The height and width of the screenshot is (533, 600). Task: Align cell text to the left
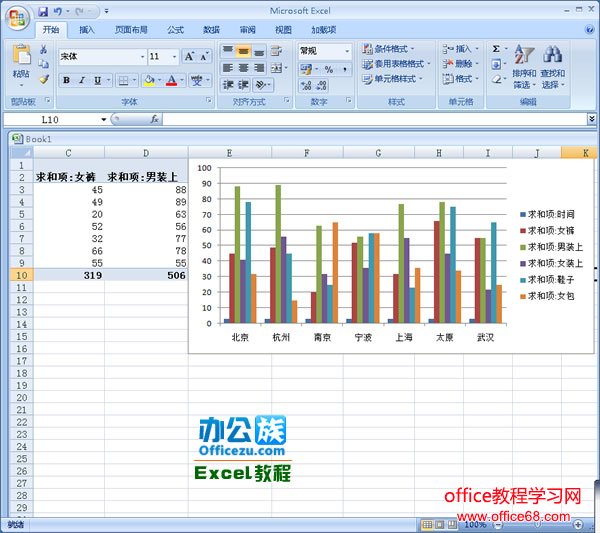coord(228,68)
